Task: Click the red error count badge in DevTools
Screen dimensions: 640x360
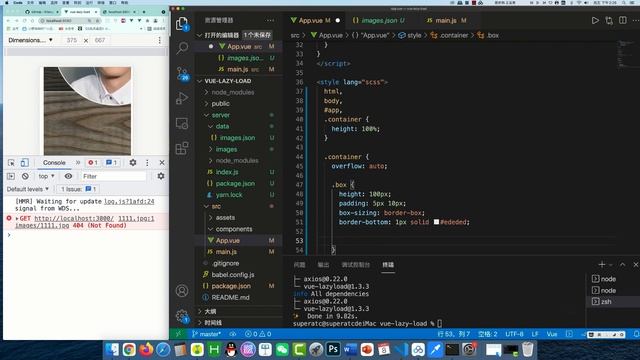Action: coord(93,162)
